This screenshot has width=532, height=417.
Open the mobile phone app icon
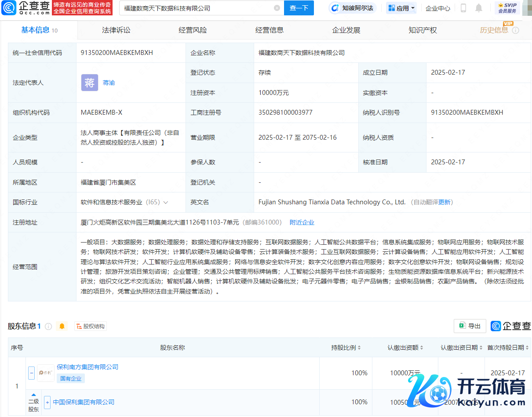pyautogui.click(x=463, y=8)
